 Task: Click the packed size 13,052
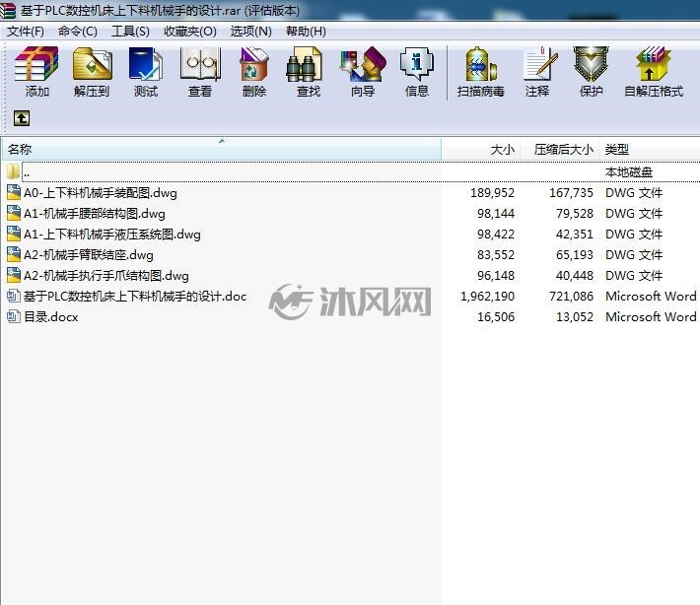point(575,316)
